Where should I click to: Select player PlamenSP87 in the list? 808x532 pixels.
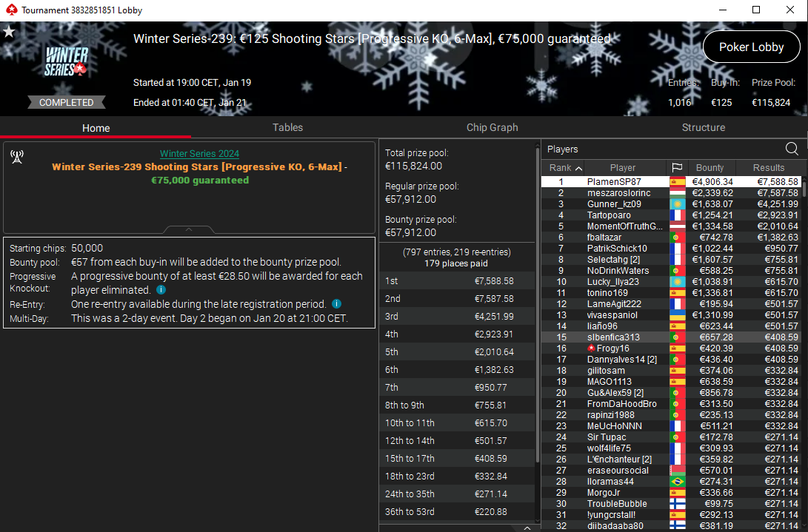(672, 182)
